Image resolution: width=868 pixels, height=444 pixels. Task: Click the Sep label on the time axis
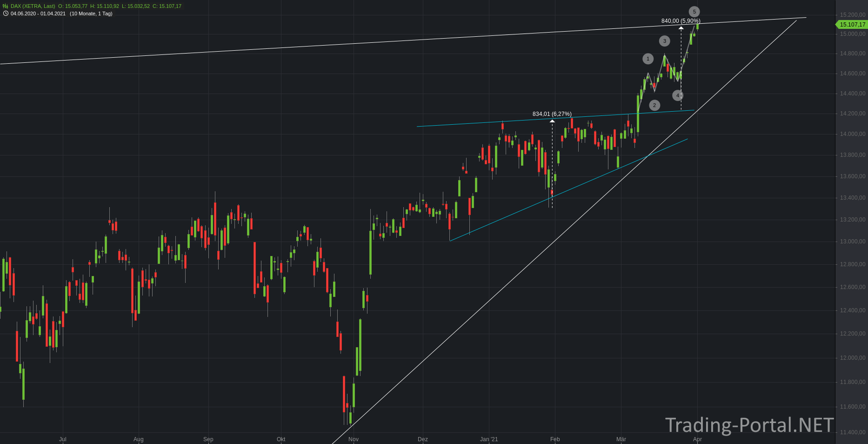(x=208, y=439)
